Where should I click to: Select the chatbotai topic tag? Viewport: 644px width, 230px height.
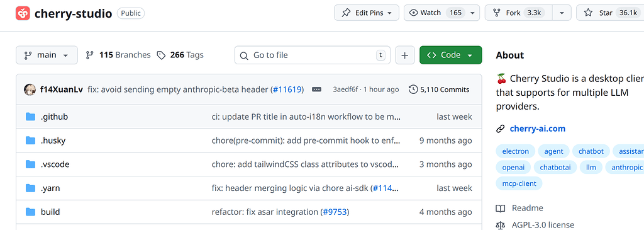555,168
